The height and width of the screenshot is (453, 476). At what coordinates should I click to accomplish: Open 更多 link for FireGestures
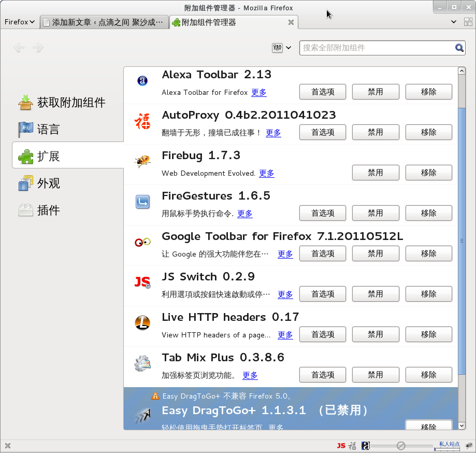(x=244, y=214)
